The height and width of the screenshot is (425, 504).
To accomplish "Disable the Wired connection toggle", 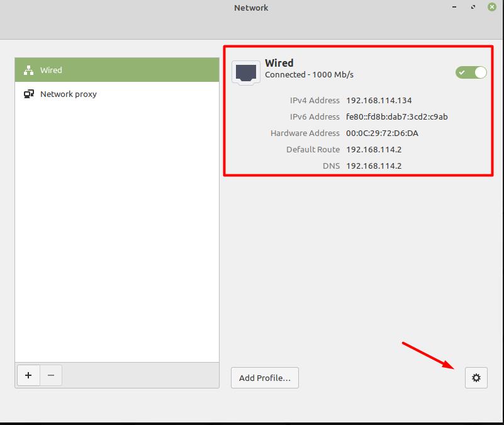I will pos(471,72).
